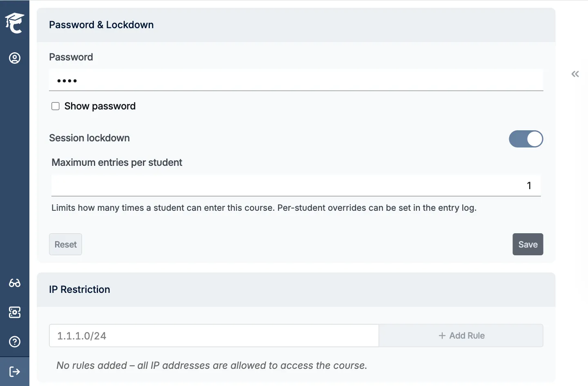Screen dimensions: 588x386
Task: Collapse the panel using the double chevron
Action: point(575,74)
